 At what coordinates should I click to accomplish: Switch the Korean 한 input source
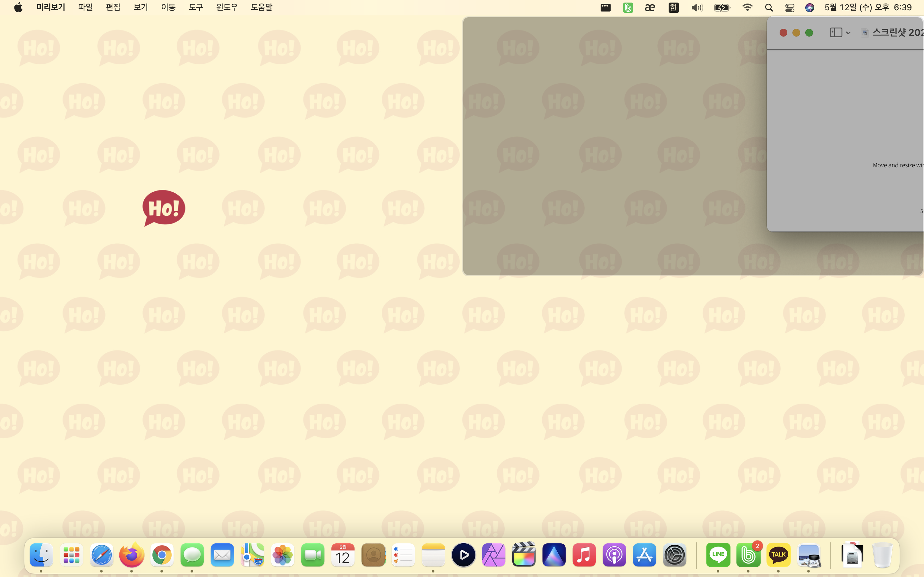point(673,8)
